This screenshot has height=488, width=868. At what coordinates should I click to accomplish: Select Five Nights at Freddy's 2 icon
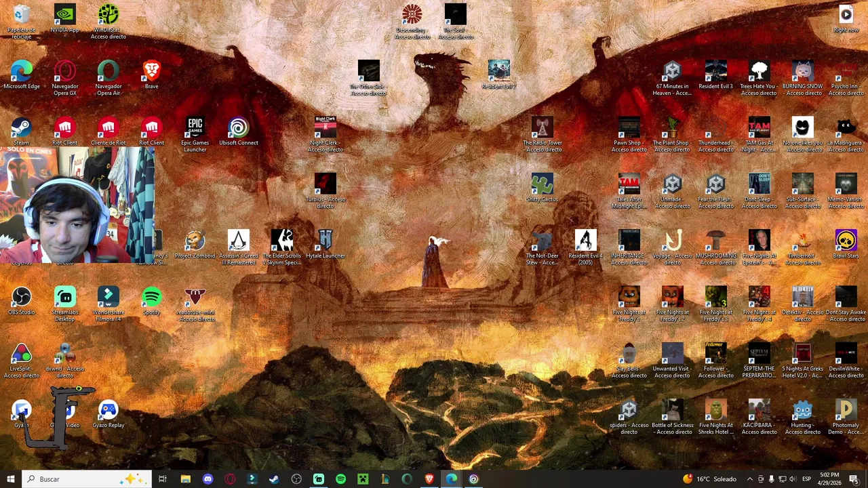(672, 304)
